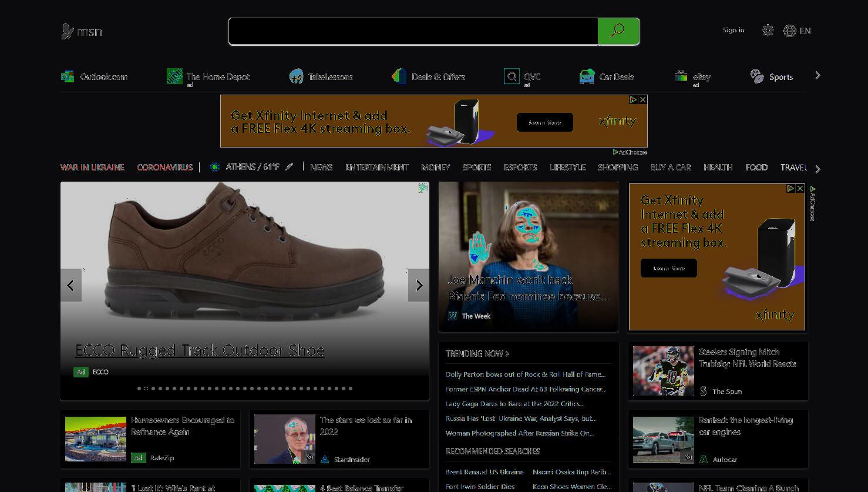Click the StarsInsider source logo icon
Viewport: 868px width, 492px height.
325,459
